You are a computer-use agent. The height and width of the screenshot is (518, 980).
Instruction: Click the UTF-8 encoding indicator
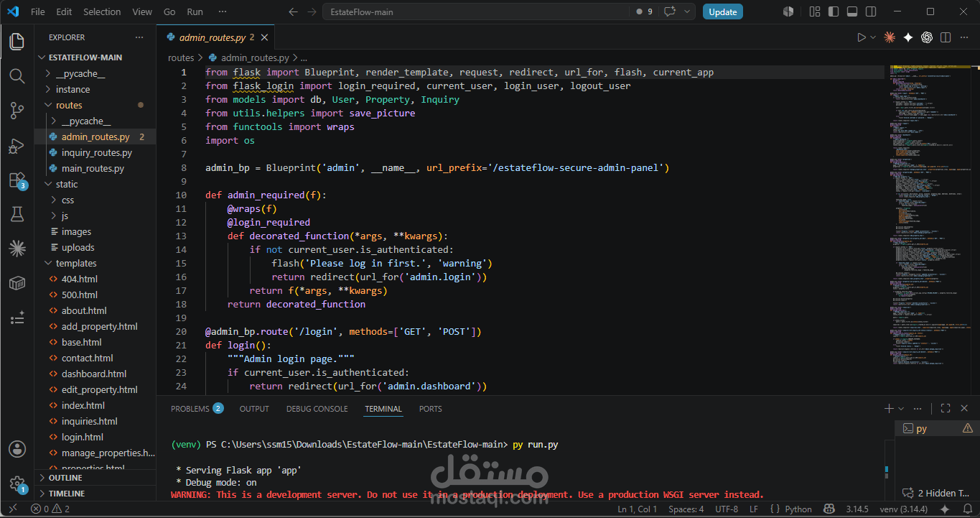(727, 509)
